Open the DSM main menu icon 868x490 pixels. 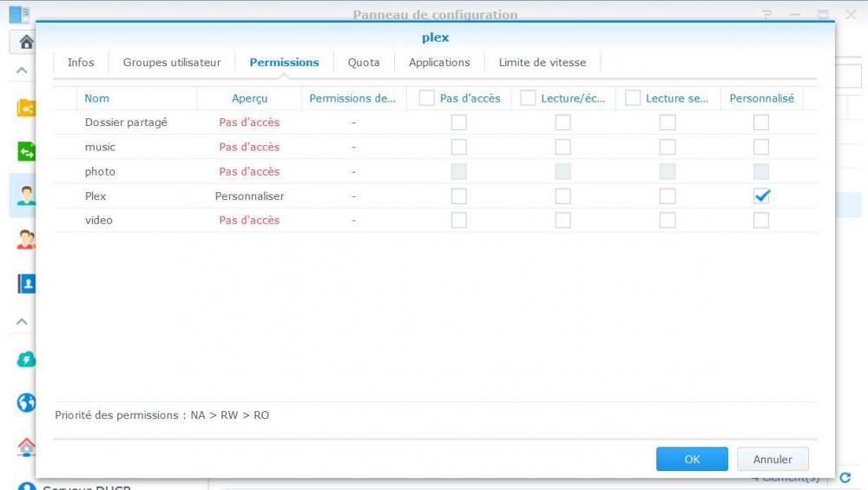pyautogui.click(x=17, y=14)
